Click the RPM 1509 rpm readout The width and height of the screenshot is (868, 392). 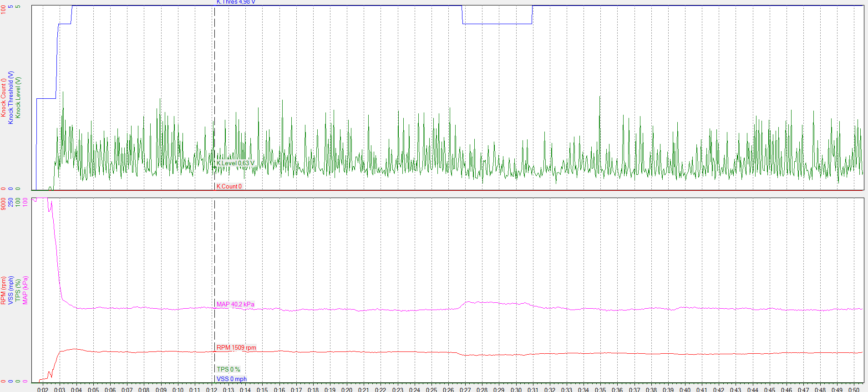click(236, 347)
